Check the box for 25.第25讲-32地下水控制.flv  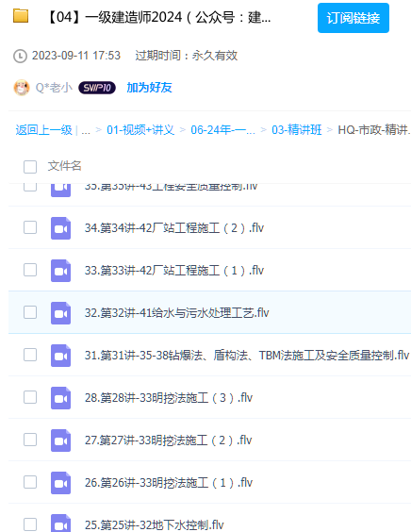pos(30,524)
